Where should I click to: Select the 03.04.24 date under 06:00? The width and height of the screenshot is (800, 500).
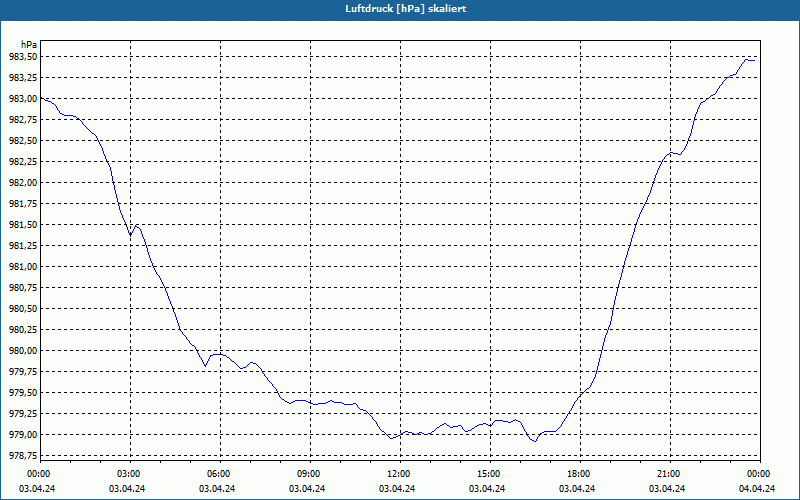217,488
